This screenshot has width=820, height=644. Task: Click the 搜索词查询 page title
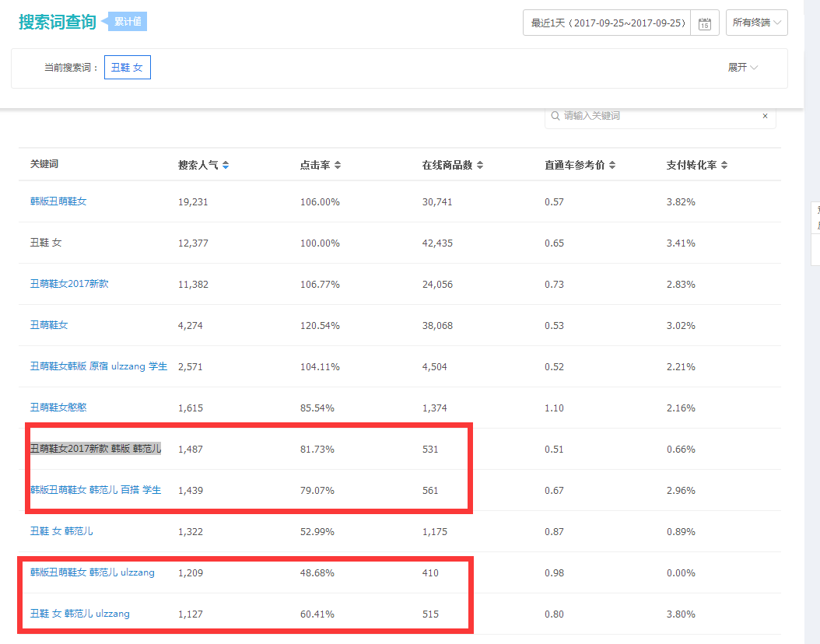[x=58, y=22]
